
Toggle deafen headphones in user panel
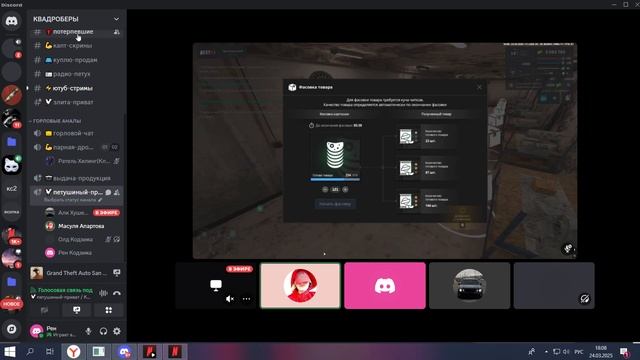pos(103,331)
